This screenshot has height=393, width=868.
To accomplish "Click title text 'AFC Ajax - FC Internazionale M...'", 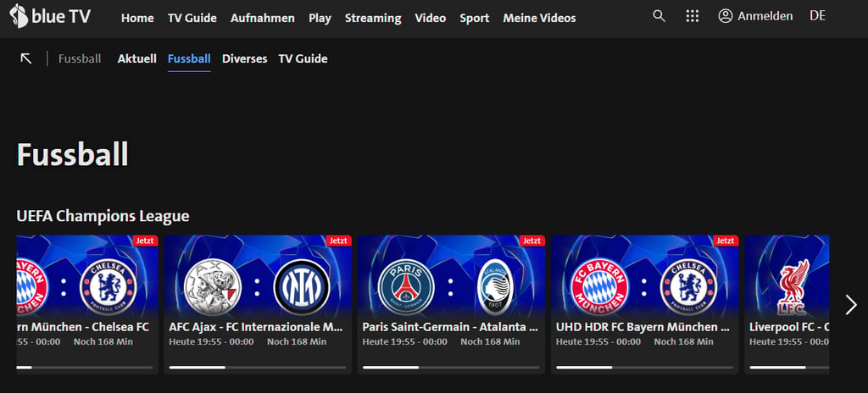I will point(256,327).
